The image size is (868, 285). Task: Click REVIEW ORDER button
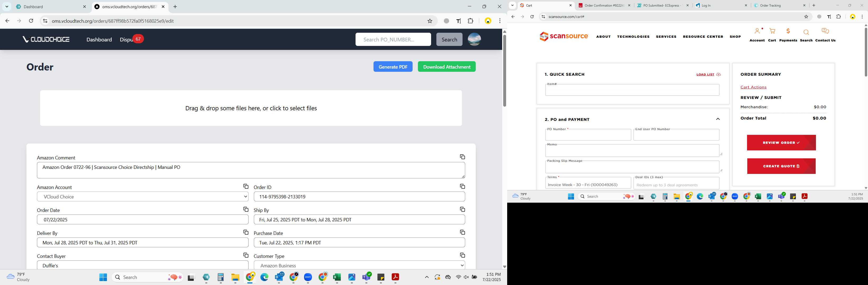click(781, 143)
